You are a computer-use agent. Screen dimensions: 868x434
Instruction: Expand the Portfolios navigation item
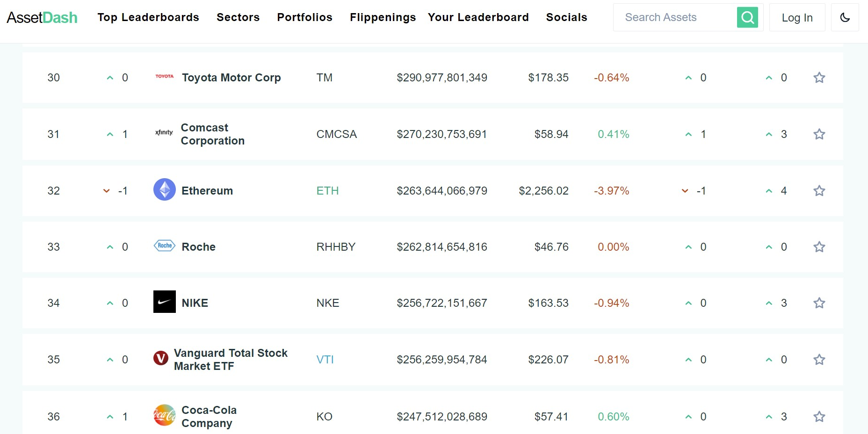[x=304, y=17]
